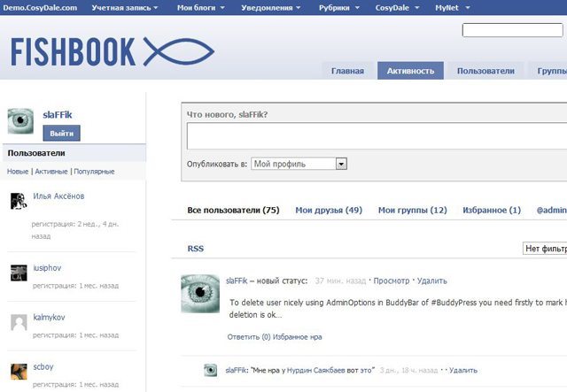Focus the search field at top right

tap(512, 30)
